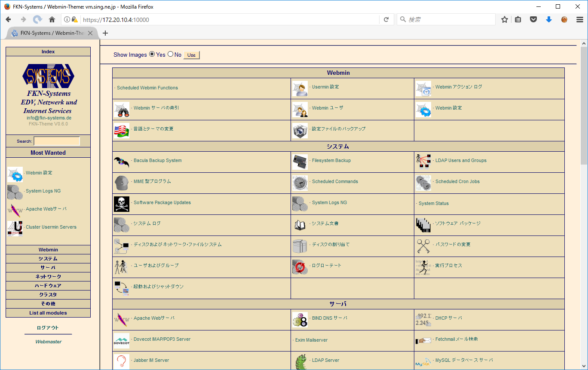Screen dimensions: 588x370
Task: Click the Webmin アクション ログ icon
Action: (x=423, y=89)
